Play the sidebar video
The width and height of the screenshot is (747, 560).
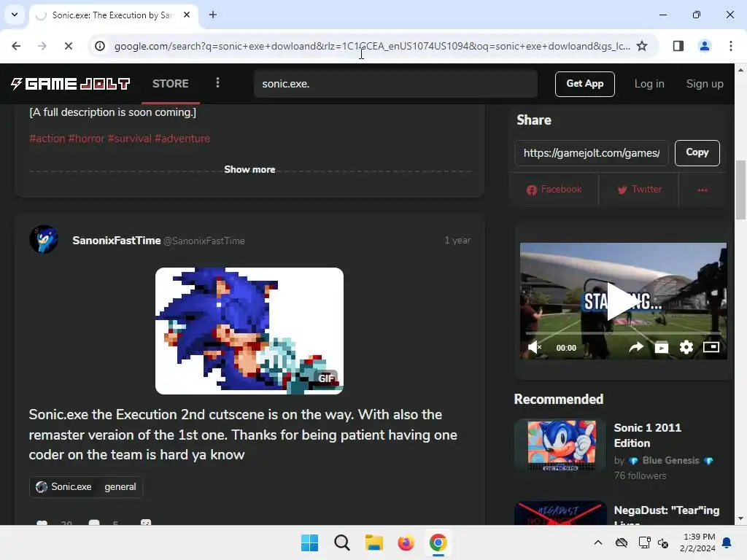tap(624, 301)
